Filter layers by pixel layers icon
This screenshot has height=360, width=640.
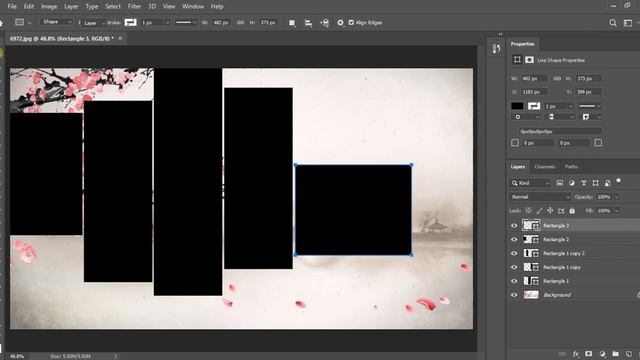pyautogui.click(x=560, y=183)
